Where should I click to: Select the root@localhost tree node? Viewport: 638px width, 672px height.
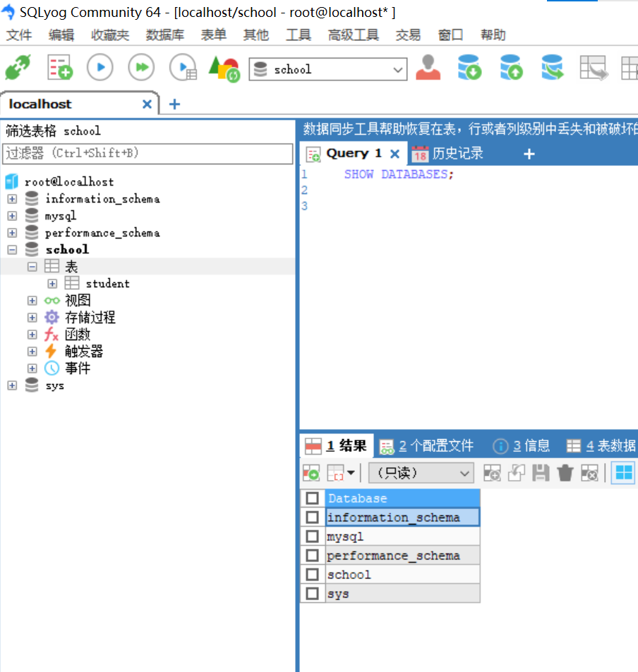pos(69,181)
